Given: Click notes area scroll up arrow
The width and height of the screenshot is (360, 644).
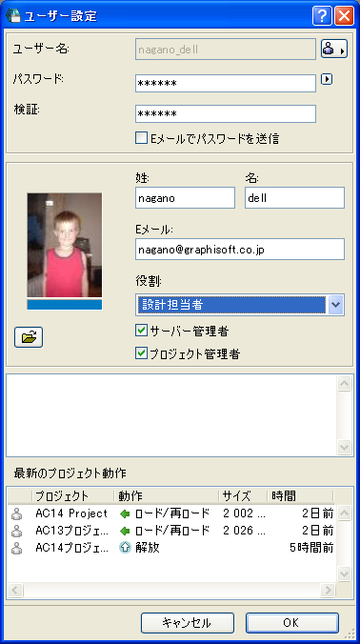Looking at the screenshot, I should (x=344, y=384).
